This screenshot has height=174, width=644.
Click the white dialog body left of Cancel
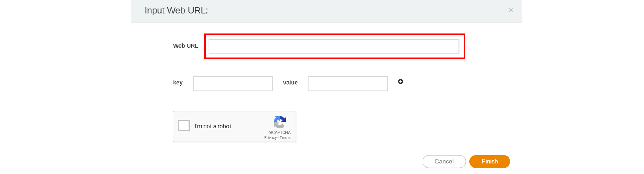coord(328,161)
